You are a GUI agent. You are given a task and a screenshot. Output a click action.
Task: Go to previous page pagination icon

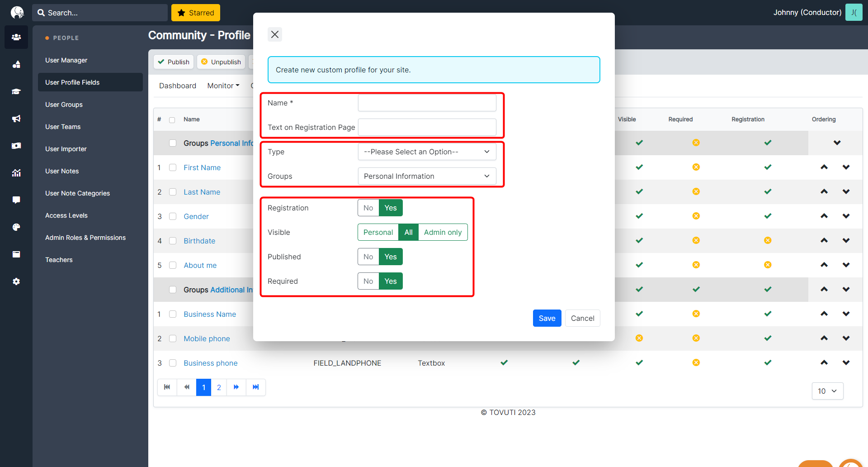coord(187,387)
